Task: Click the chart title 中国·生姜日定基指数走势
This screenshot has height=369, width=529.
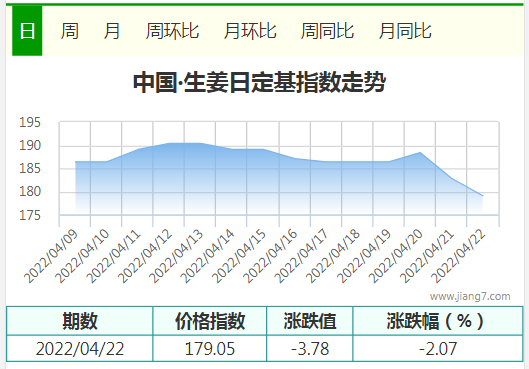Action: click(x=259, y=82)
